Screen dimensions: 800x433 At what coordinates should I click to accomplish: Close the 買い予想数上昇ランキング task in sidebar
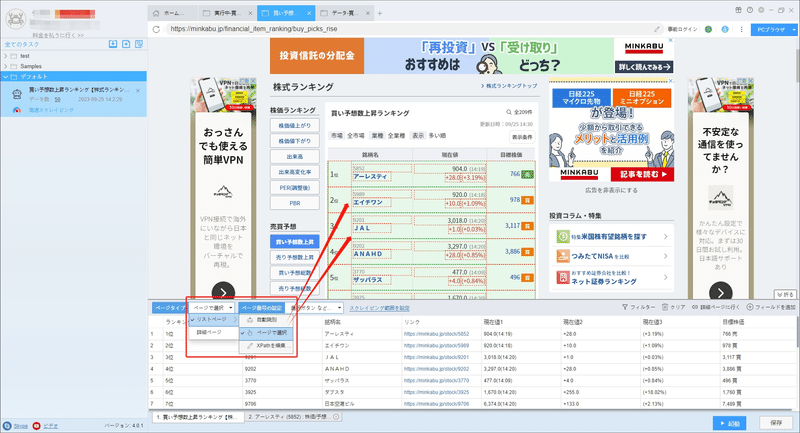coord(138,91)
